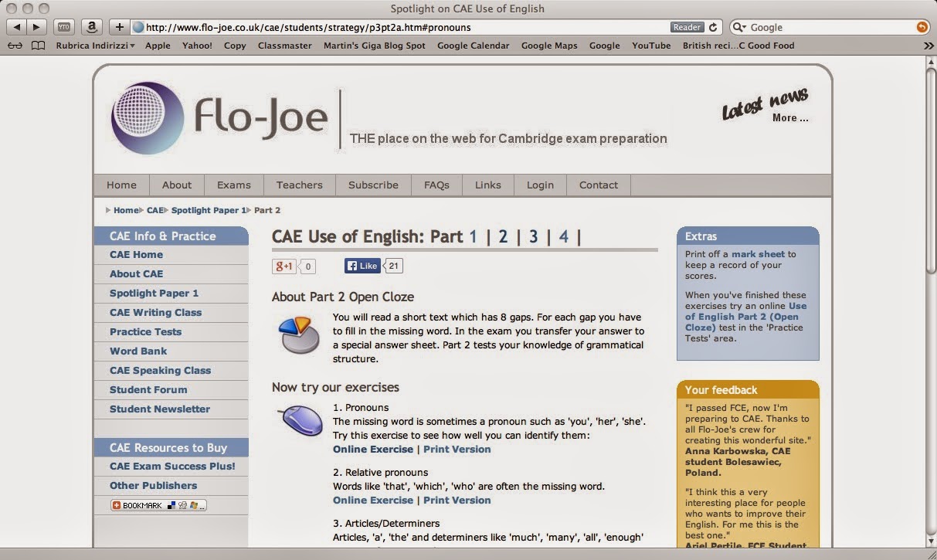937x560 pixels.
Task: Open the Google search engine dropdown
Action: (x=739, y=27)
